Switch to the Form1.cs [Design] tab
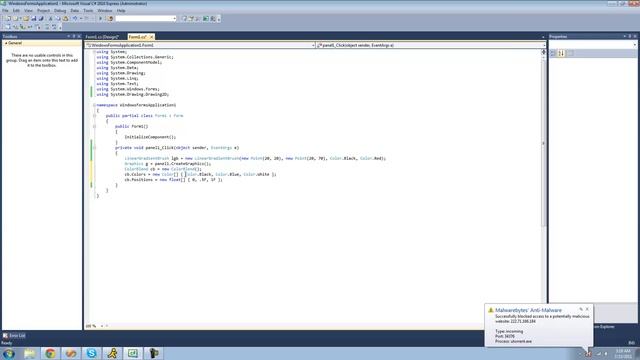640x360 pixels. (102, 37)
